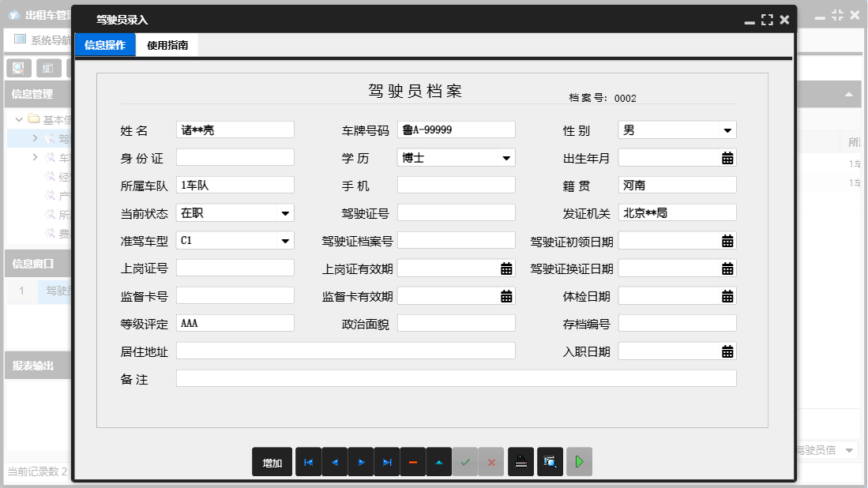Click the red minus delete record icon
868x488 pixels.
coord(413,463)
